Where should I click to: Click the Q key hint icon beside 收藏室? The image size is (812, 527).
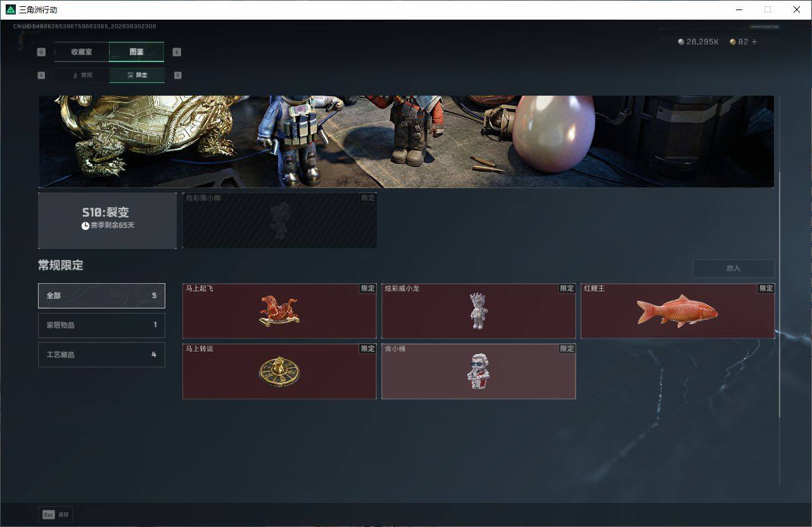coord(41,53)
